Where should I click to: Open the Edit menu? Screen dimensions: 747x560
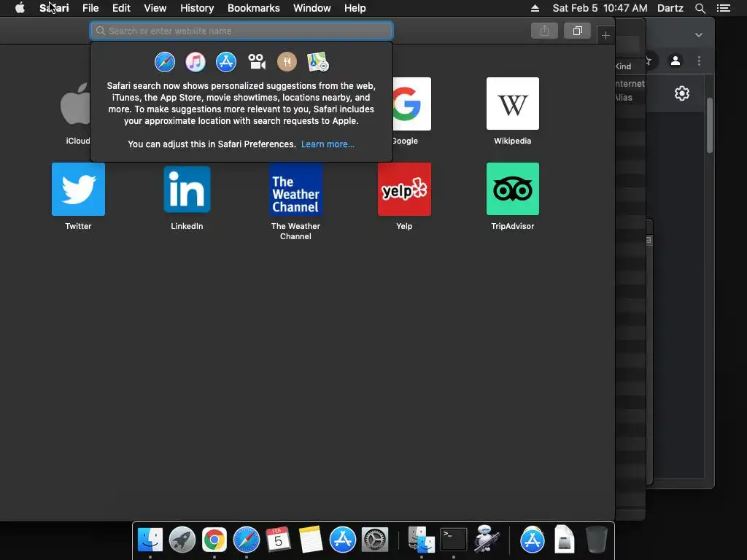121,8
